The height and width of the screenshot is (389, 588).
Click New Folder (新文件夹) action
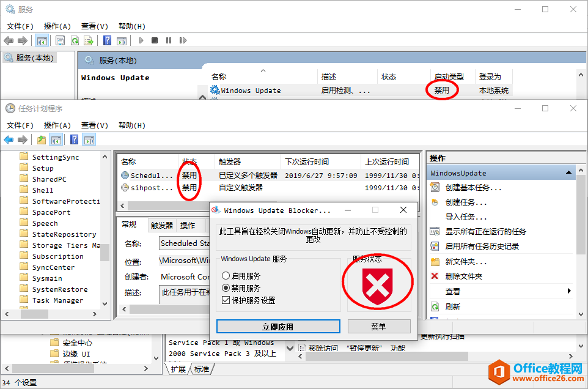click(466, 262)
